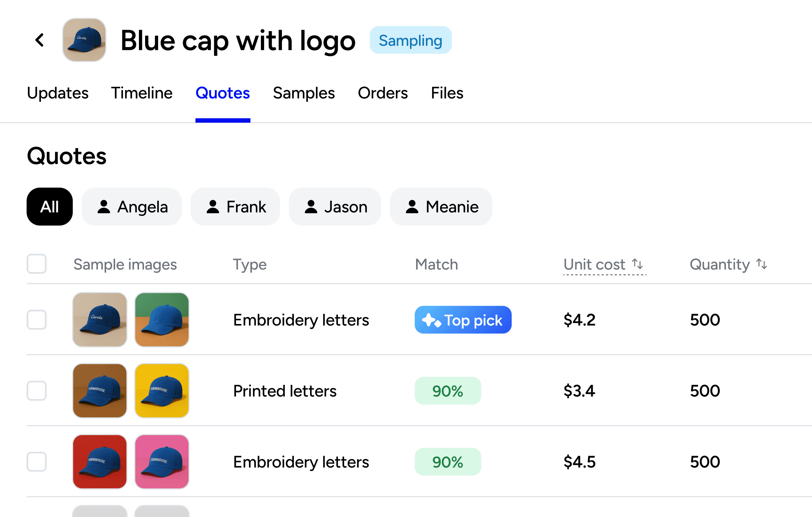Viewport: 812px width, 517px height.
Task: Sort by Unit cost arrows icon
Action: pyautogui.click(x=638, y=264)
